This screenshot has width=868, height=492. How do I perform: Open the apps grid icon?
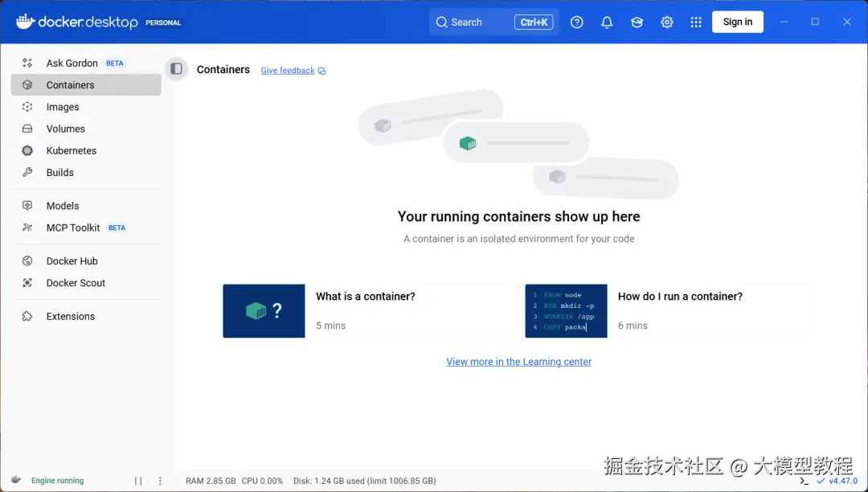[696, 23]
